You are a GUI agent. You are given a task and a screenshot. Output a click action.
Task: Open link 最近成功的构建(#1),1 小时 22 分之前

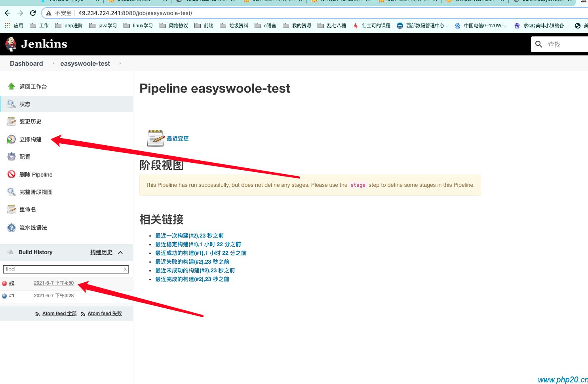(201, 253)
